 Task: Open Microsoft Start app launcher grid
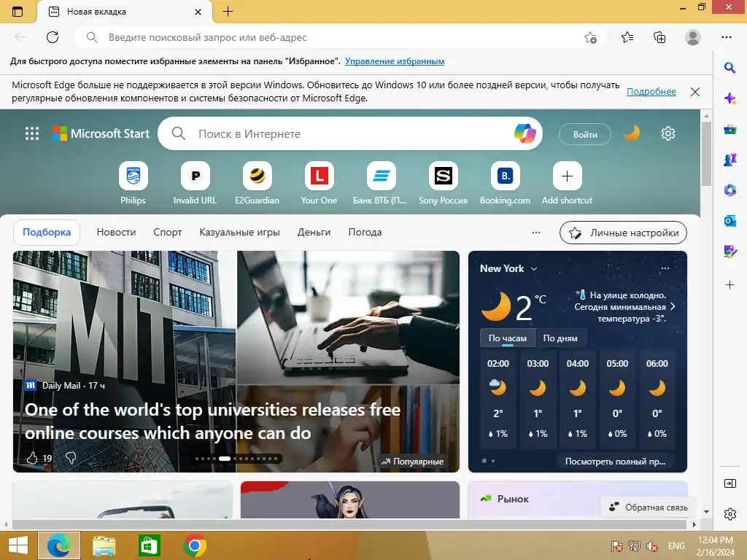coord(32,133)
